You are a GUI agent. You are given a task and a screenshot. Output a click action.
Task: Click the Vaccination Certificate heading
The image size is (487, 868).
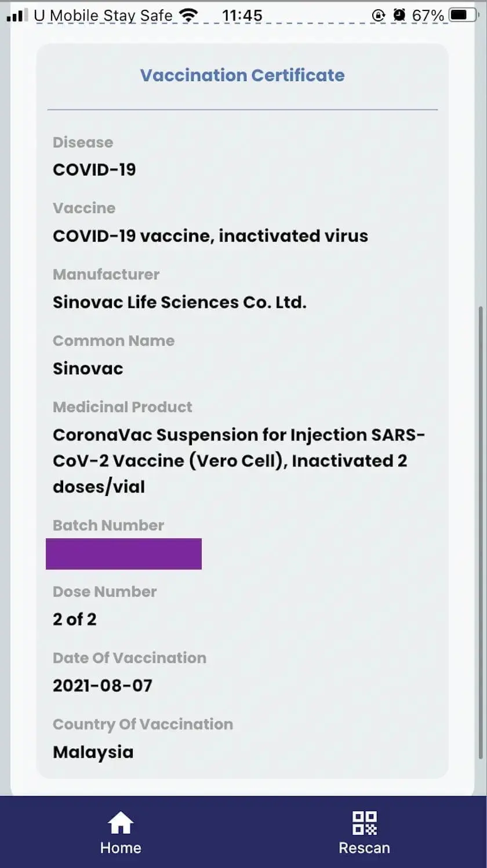tap(242, 75)
